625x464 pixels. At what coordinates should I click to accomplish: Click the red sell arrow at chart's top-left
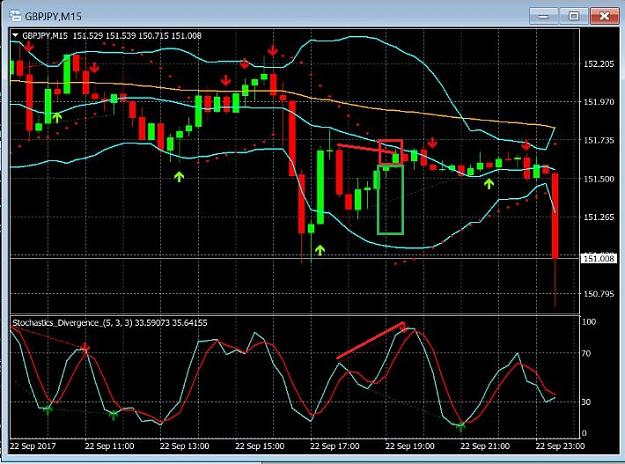pos(28,46)
